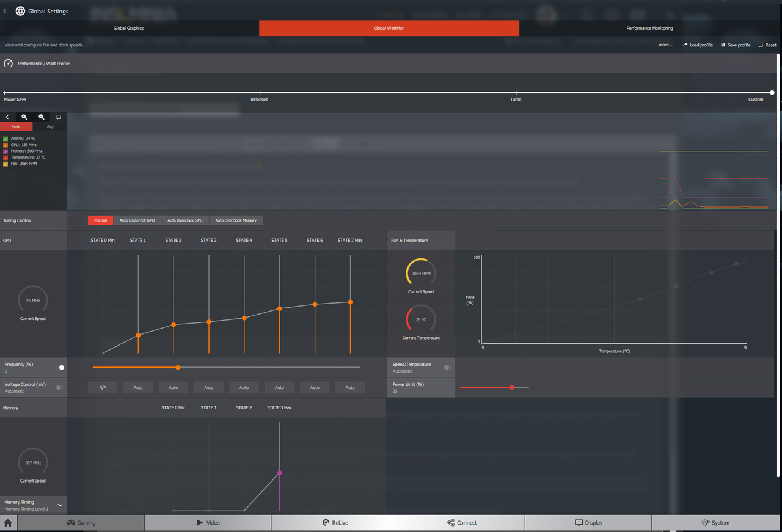
Task: Toggle the Voltage Control (mV) switch
Action: click(x=59, y=387)
